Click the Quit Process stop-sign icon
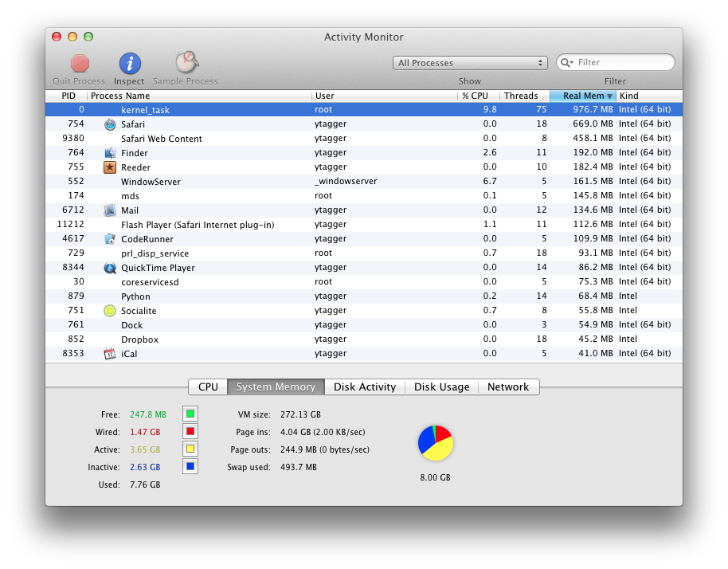 tap(80, 64)
